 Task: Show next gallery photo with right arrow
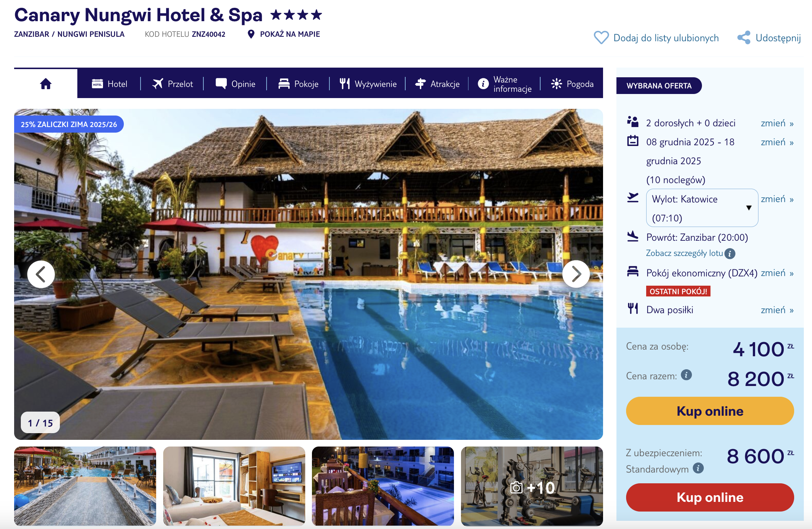(x=576, y=274)
